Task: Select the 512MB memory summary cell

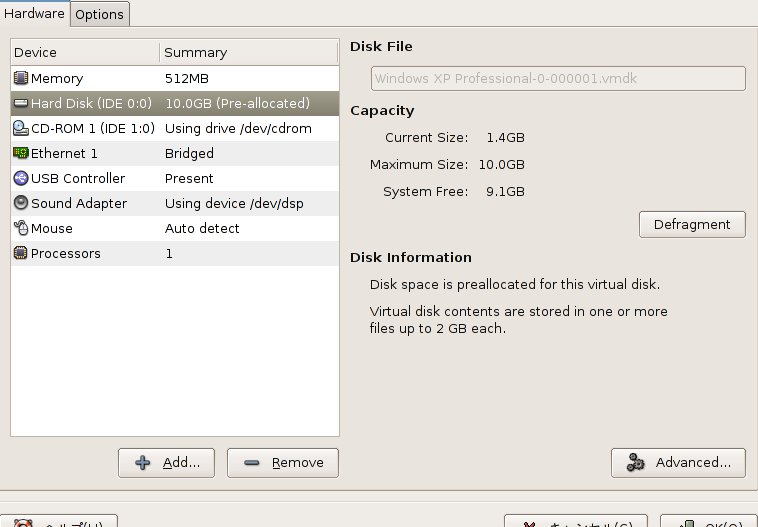Action: coord(187,78)
